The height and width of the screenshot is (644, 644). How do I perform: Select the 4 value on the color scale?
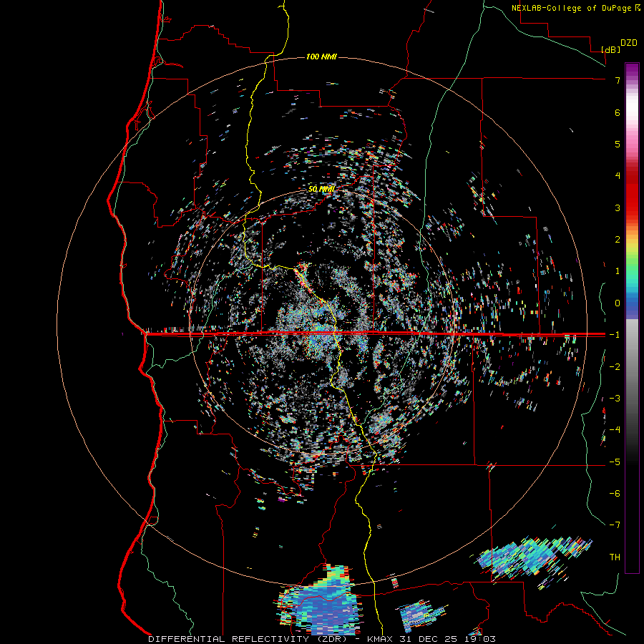pyautogui.click(x=618, y=176)
